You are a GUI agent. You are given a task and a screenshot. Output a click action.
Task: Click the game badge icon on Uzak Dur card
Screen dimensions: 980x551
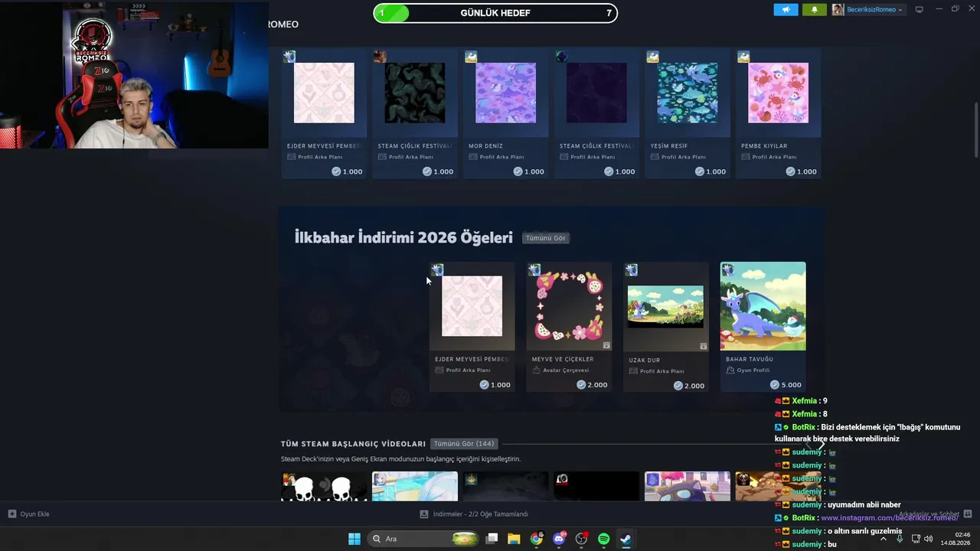tap(632, 269)
